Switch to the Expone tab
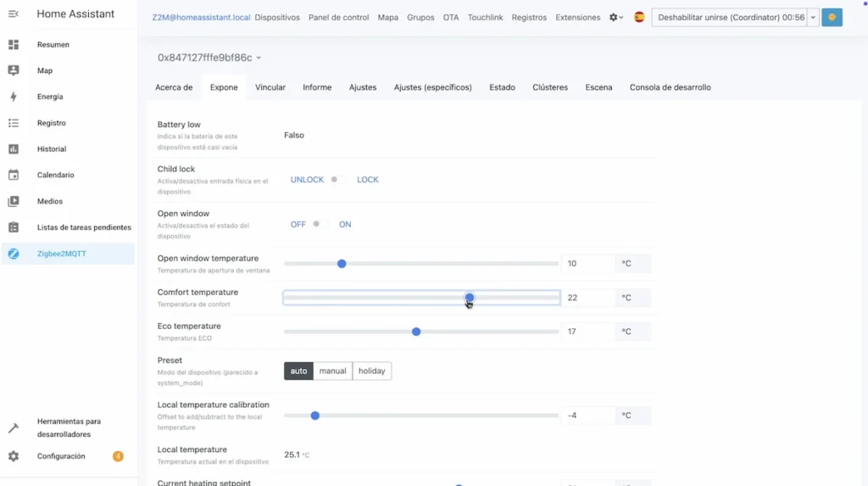The height and width of the screenshot is (486, 868). (x=224, y=87)
